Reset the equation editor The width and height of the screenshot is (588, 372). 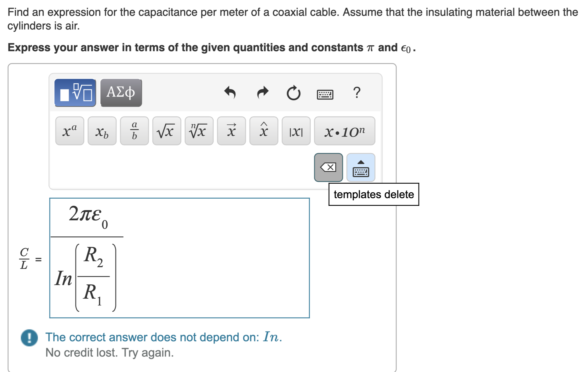tap(294, 93)
